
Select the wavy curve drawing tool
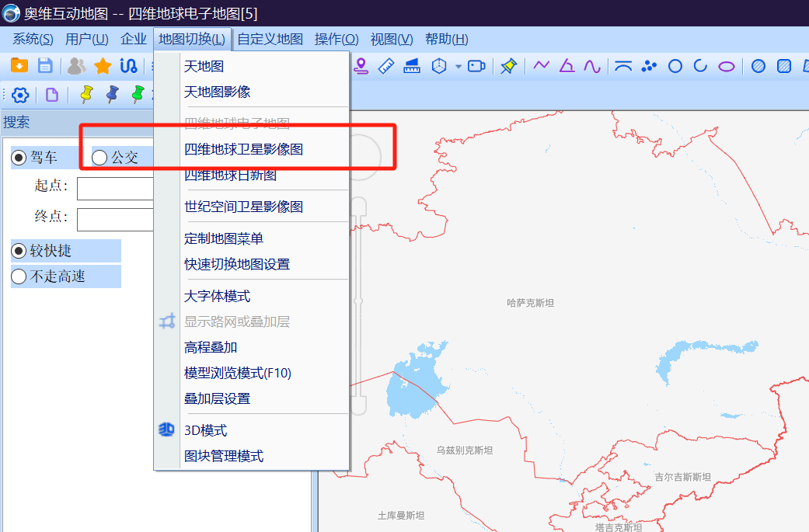coord(592,66)
